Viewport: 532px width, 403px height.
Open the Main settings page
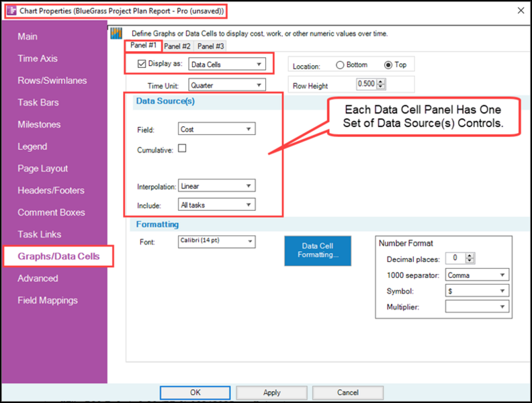click(28, 37)
